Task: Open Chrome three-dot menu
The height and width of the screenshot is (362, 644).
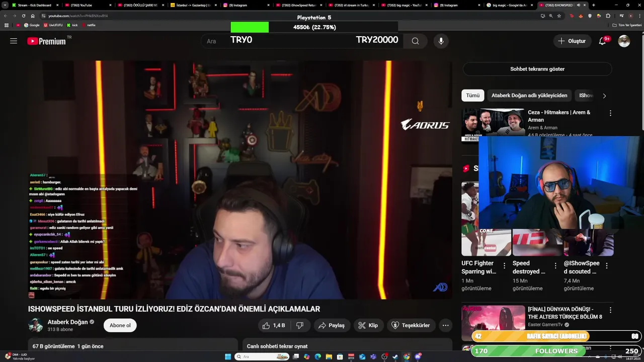Action: click(639, 16)
